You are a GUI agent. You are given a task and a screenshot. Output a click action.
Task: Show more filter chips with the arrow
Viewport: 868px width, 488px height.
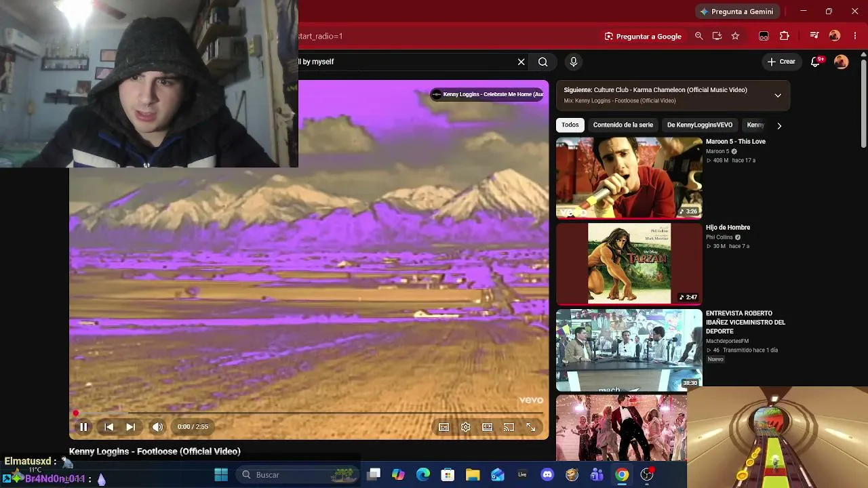779,125
